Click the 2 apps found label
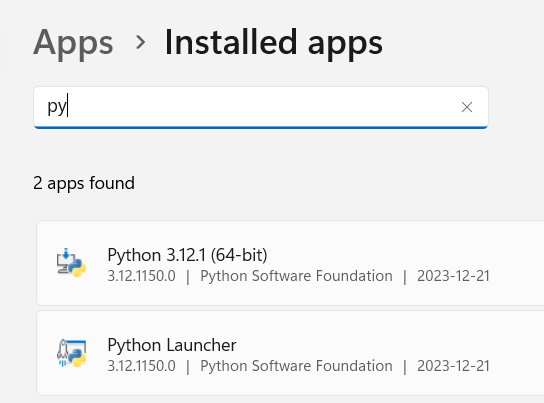 [x=84, y=183]
